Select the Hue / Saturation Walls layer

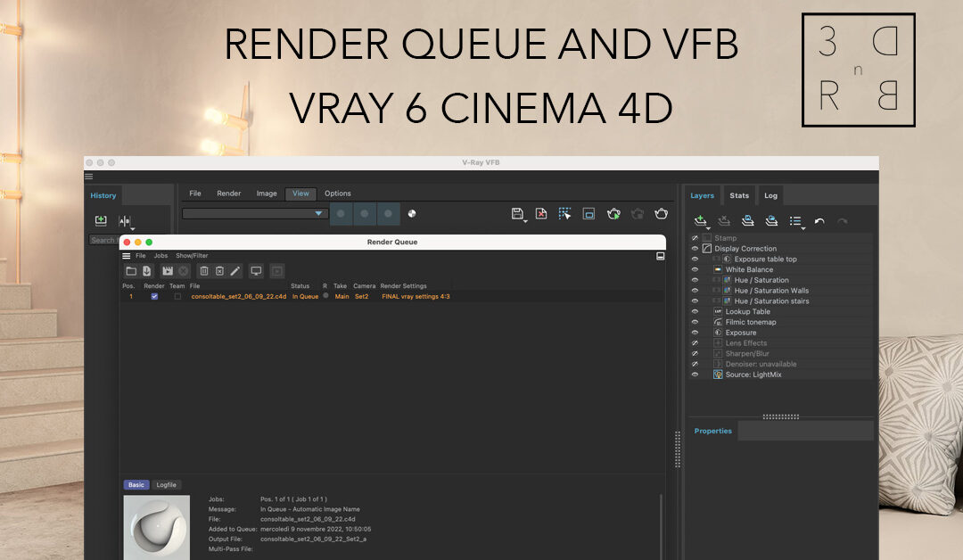pos(771,291)
